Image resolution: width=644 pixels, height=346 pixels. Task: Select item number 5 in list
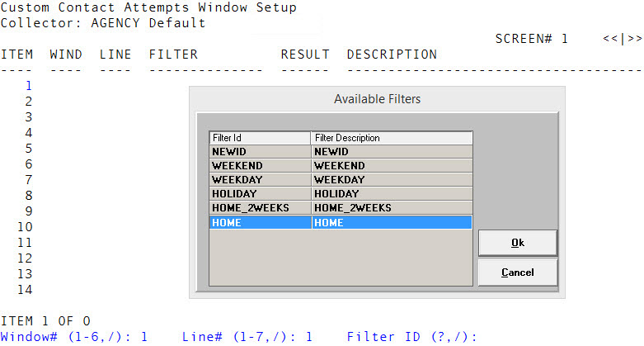[x=28, y=148]
